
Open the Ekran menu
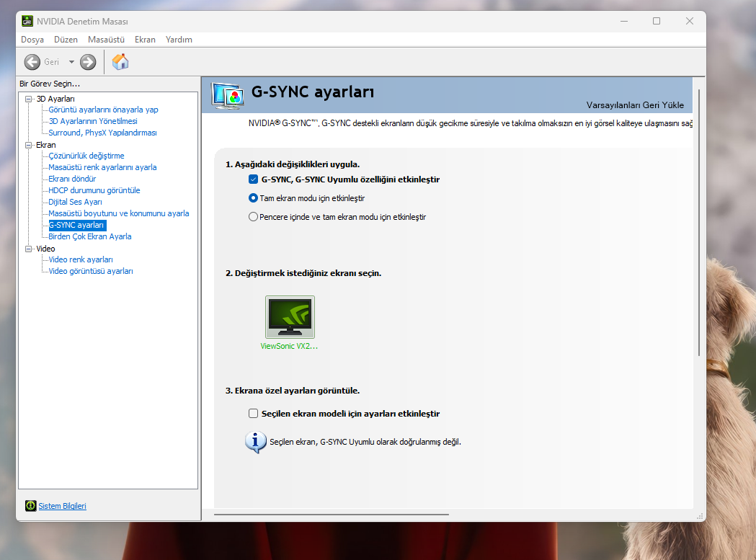145,40
